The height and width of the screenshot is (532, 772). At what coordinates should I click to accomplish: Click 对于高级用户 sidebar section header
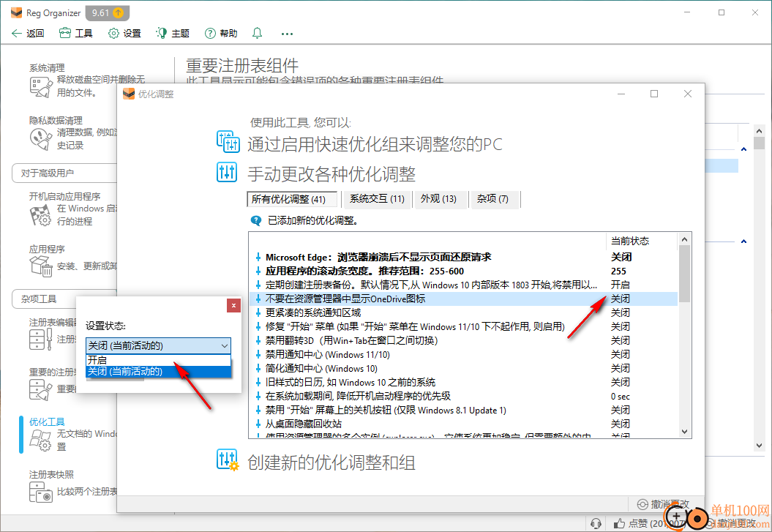coord(64,173)
